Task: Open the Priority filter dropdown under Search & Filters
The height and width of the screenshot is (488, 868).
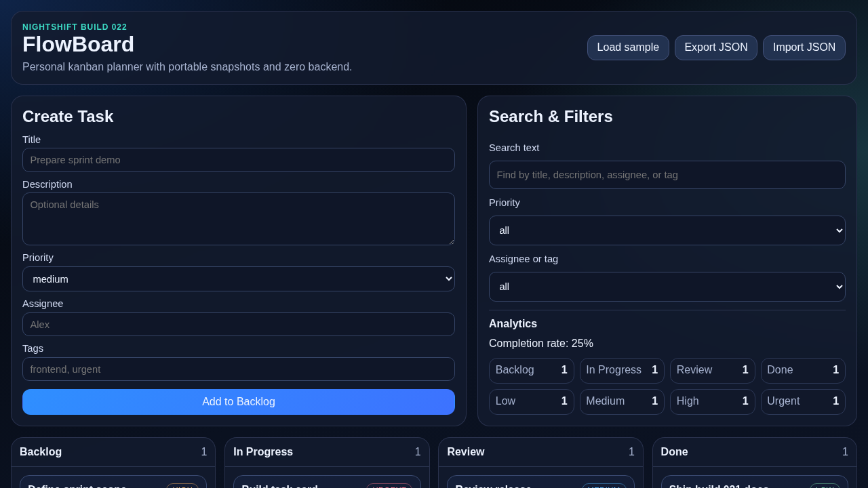Action: coord(667,230)
